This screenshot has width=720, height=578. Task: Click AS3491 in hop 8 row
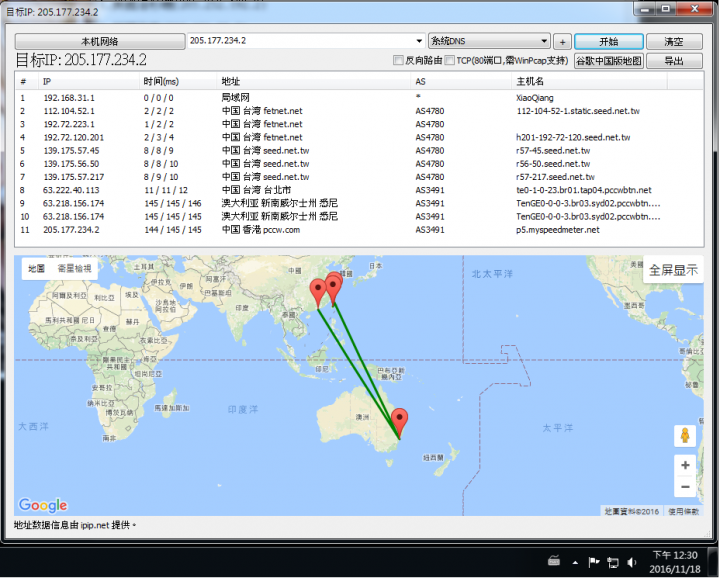pyautogui.click(x=430, y=190)
